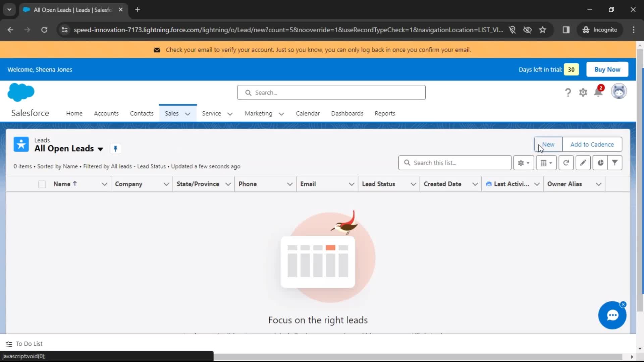
Task: Select the Sales tab label
Action: [171, 113]
